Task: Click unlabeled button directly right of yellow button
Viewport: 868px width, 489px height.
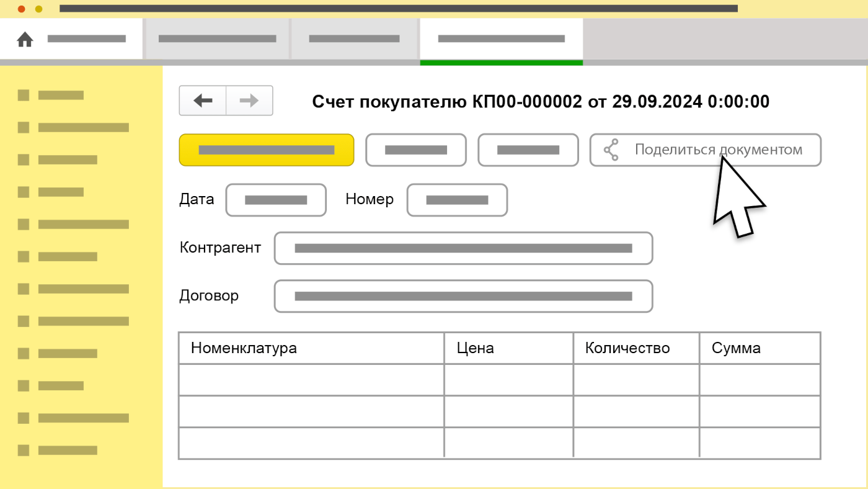Action: point(416,150)
